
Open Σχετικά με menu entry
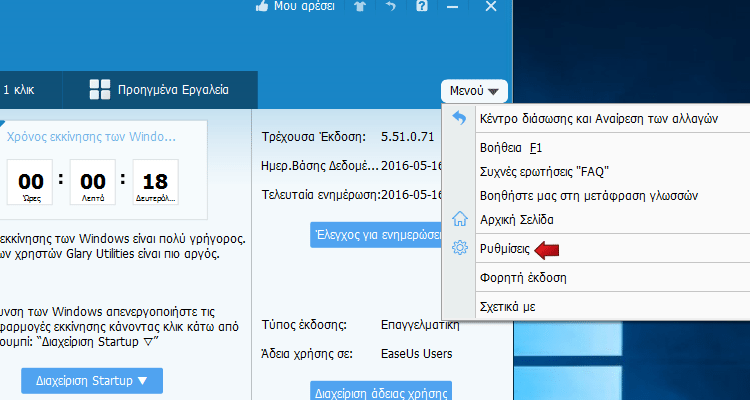(507, 307)
